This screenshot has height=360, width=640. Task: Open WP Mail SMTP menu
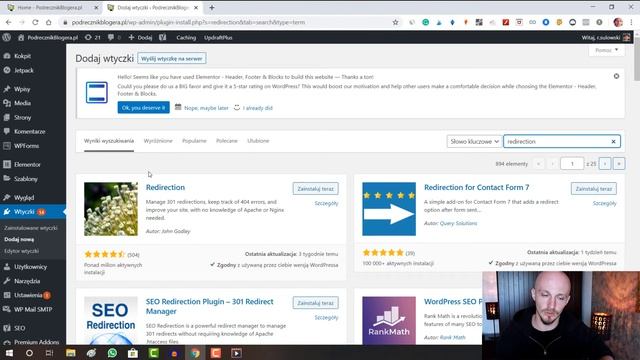click(x=33, y=309)
